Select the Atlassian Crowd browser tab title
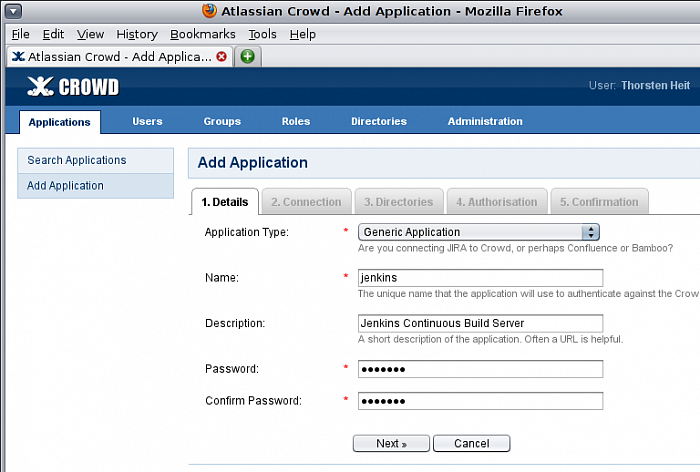 tap(120, 57)
